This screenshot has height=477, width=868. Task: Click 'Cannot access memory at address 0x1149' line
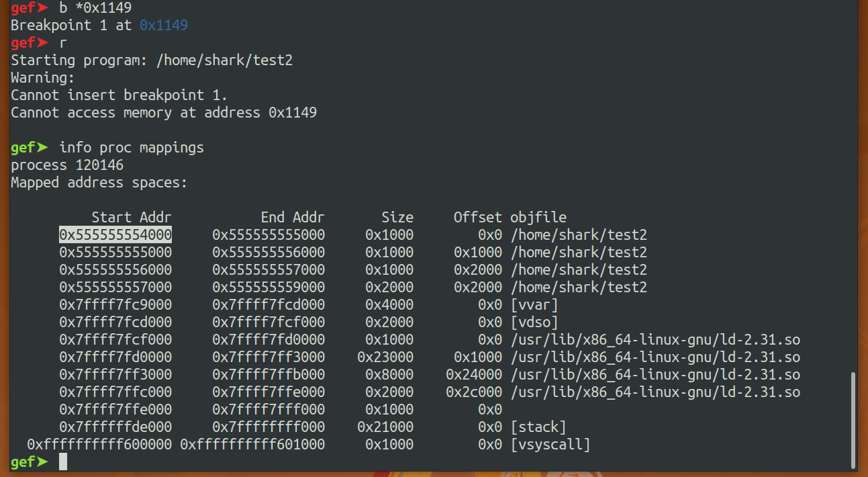pos(164,113)
